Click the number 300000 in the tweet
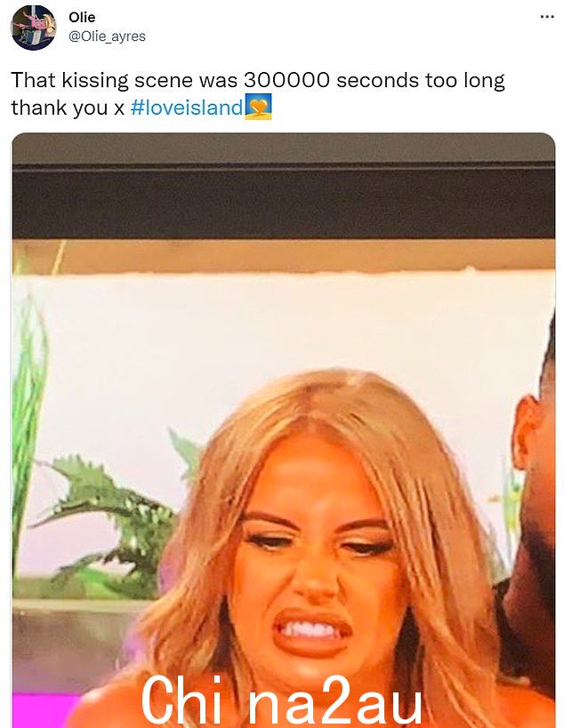Viewport: 564px width, 728px height. 286,80
